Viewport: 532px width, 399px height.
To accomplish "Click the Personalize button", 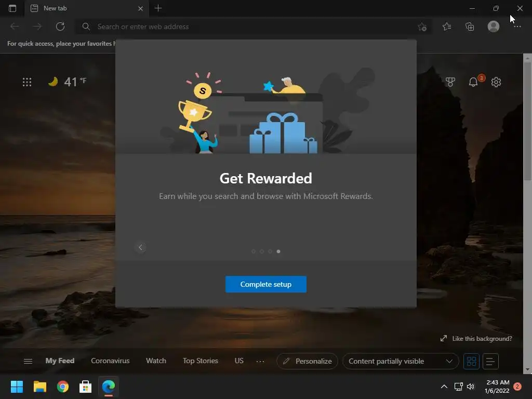I will click(307, 362).
